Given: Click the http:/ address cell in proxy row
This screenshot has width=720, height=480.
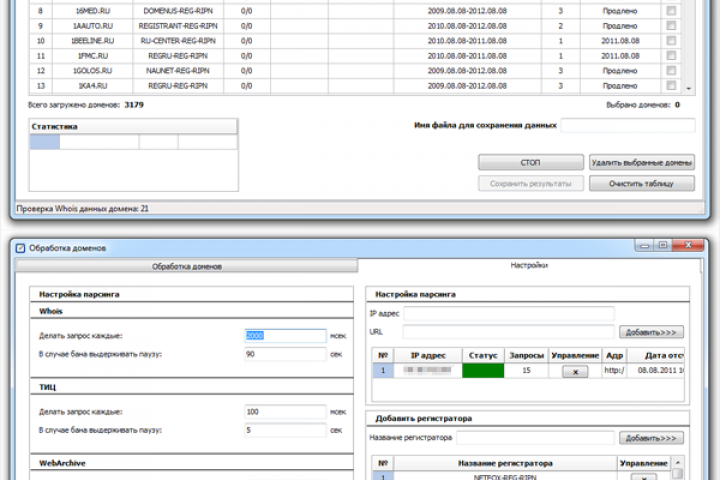Looking at the screenshot, I should pos(614,370).
